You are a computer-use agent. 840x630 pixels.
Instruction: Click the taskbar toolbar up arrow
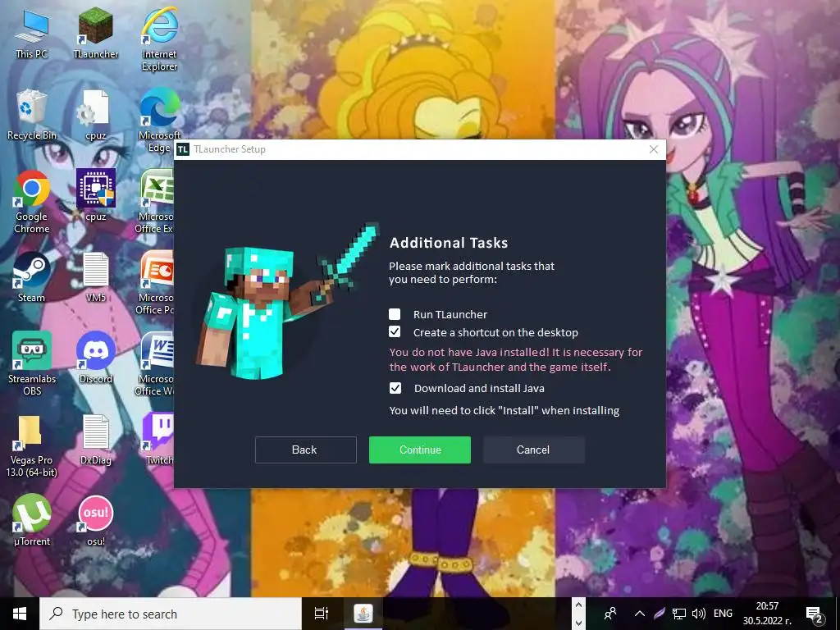tap(578, 605)
